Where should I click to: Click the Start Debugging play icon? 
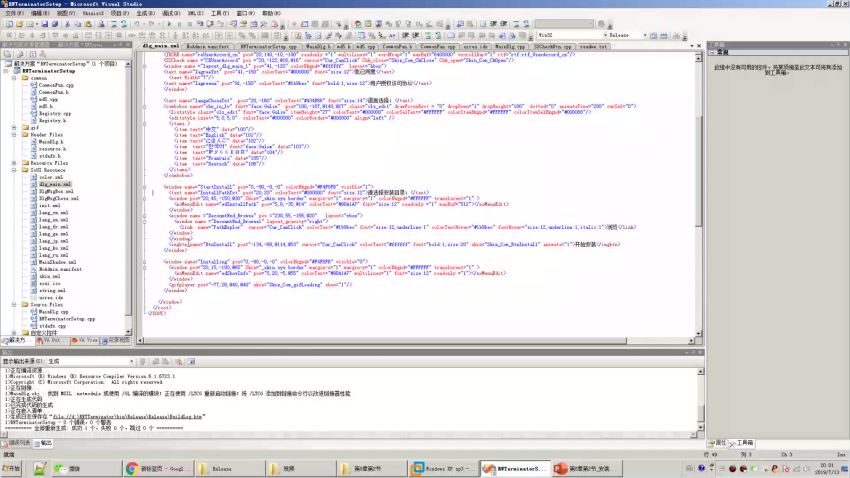(169, 24)
